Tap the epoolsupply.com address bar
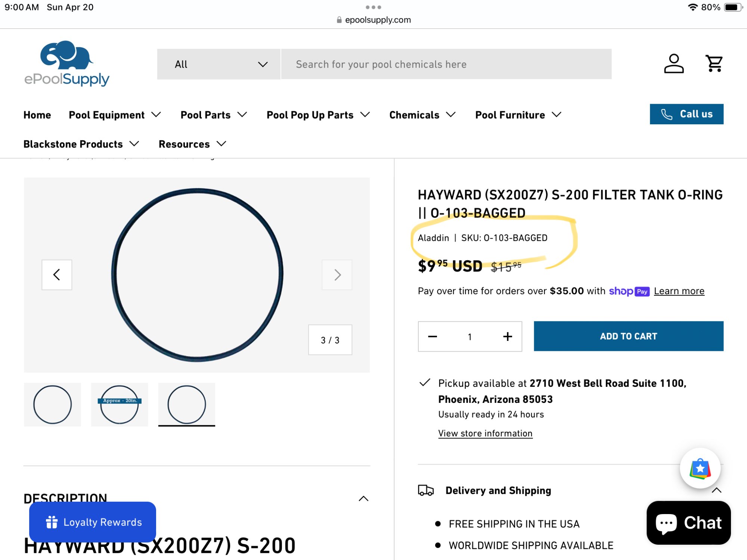The image size is (747, 560). [373, 20]
